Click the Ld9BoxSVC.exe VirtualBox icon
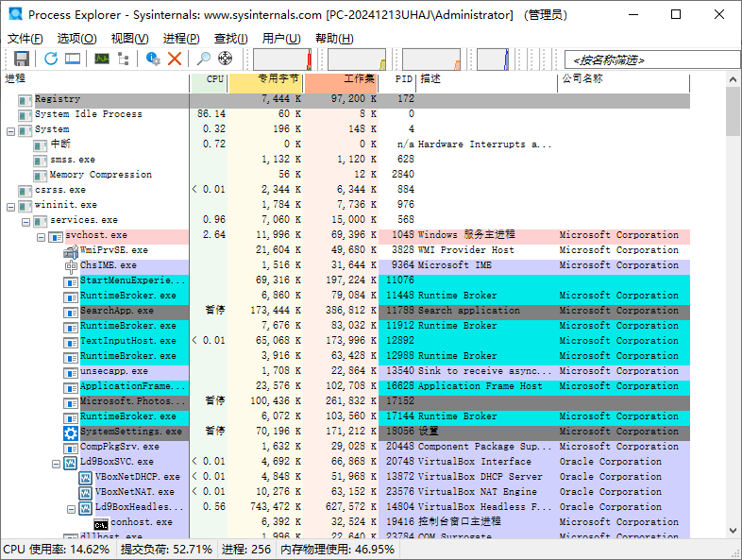Image resolution: width=742 pixels, height=560 pixels. click(x=71, y=463)
